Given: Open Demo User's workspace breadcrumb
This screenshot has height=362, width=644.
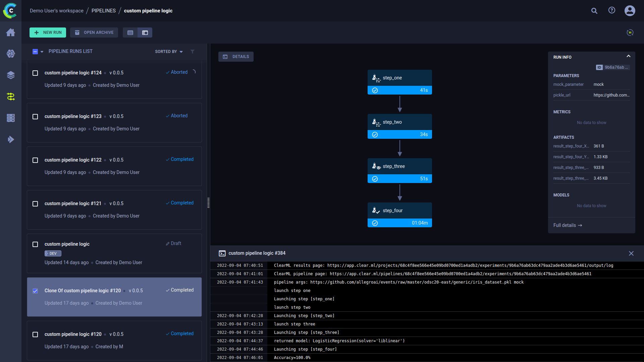Looking at the screenshot, I should click(x=56, y=10).
